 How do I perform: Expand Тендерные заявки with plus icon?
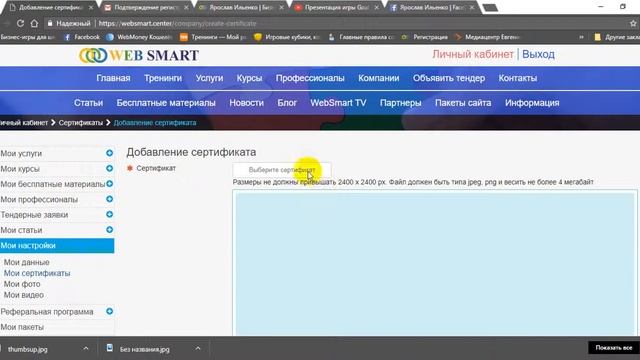(109, 214)
